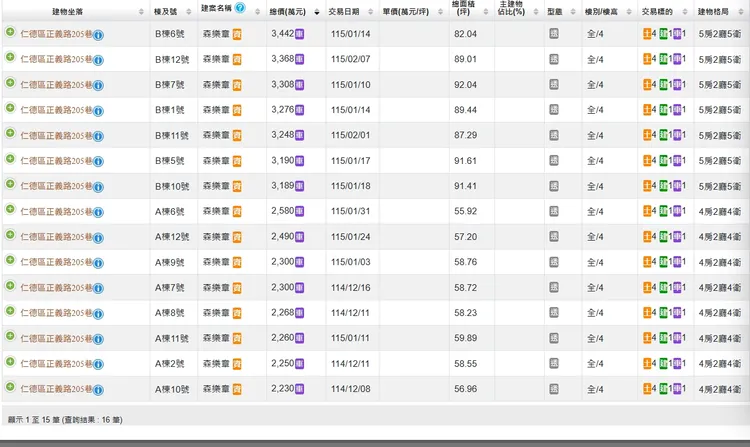Open address link in the A棟11號 row

pyautogui.click(x=56, y=338)
